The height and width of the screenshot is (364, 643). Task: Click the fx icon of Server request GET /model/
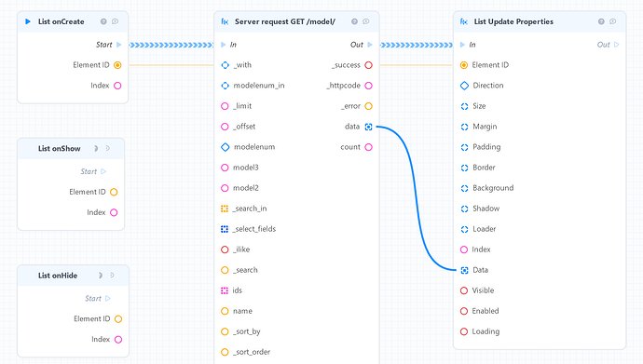click(225, 21)
